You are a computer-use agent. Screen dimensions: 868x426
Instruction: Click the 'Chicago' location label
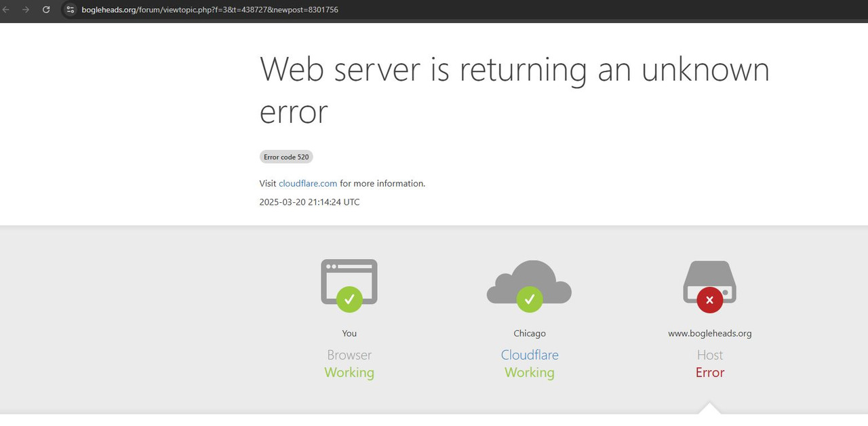530,333
